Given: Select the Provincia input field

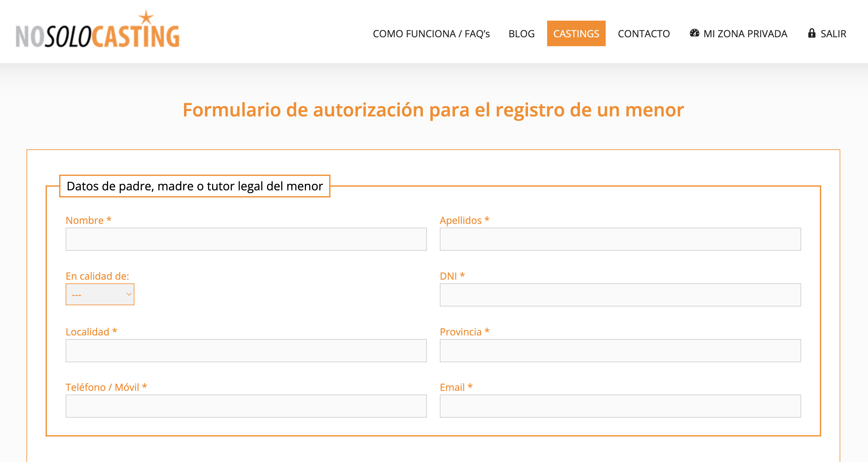Looking at the screenshot, I should [620, 351].
